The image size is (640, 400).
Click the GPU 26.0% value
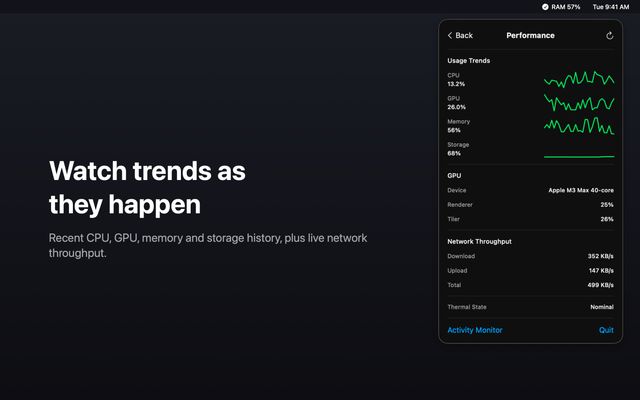click(x=456, y=107)
